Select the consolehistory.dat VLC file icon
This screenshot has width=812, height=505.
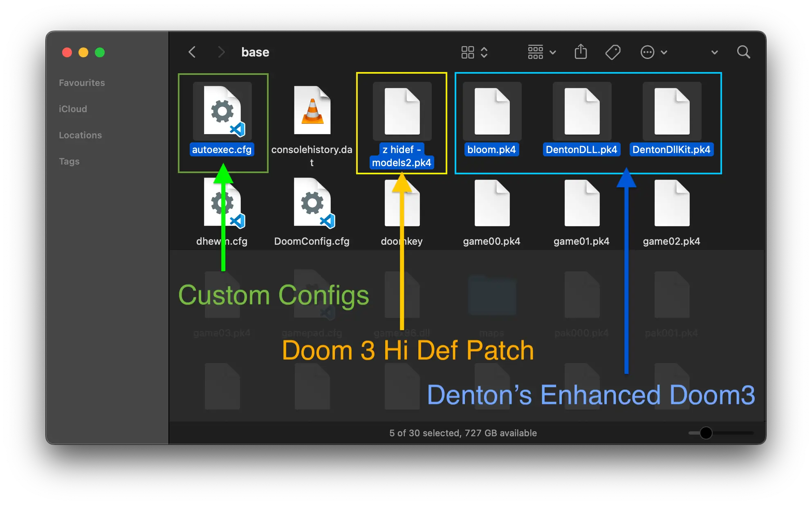(x=312, y=111)
